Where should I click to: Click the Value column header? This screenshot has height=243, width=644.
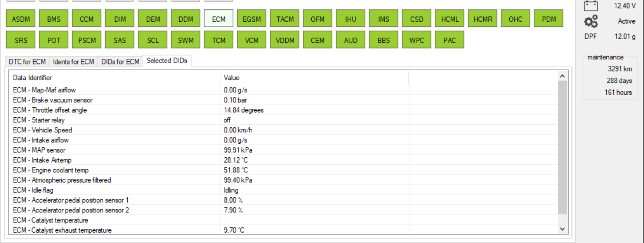(231, 78)
